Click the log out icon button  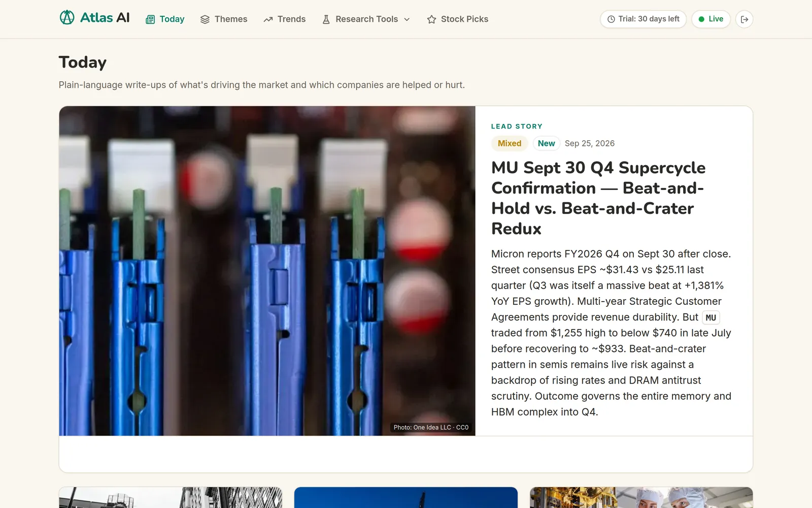click(x=745, y=19)
